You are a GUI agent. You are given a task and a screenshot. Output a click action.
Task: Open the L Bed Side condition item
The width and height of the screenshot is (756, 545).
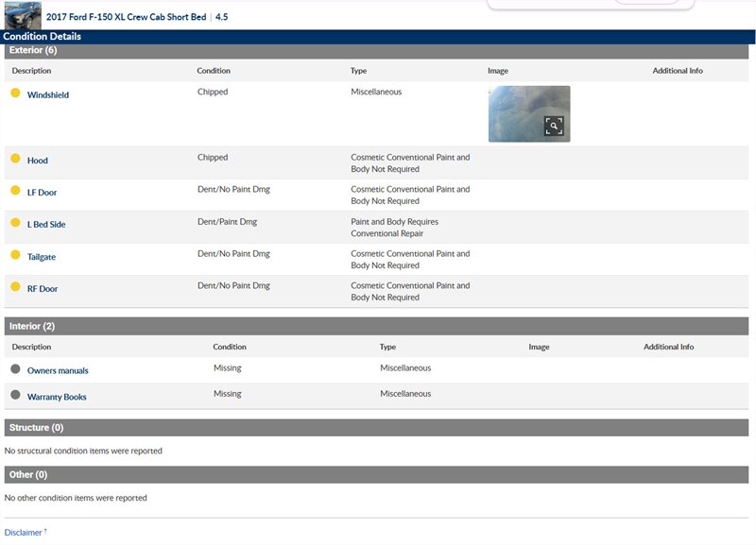click(46, 225)
